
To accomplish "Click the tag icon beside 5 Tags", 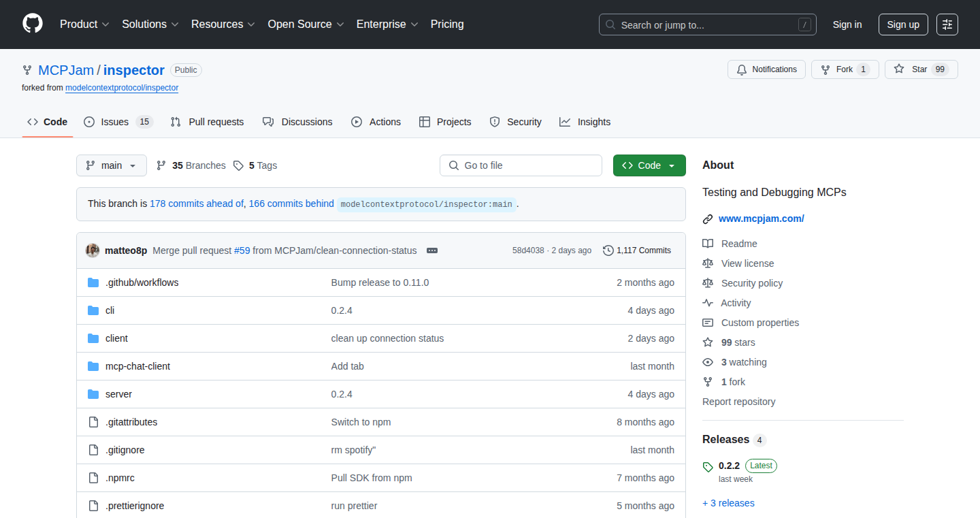I will pyautogui.click(x=238, y=165).
